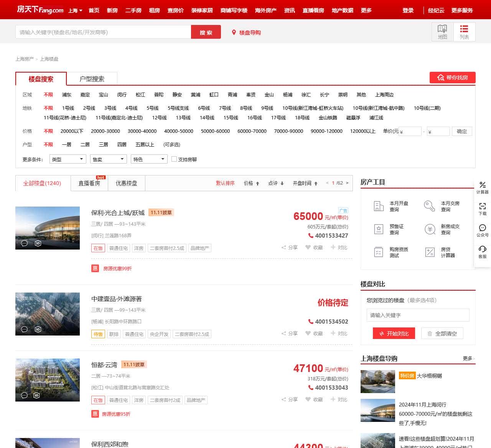Favorite 保利·光合上城 with the 收藏 heart
The image size is (491, 448).
pos(314,248)
